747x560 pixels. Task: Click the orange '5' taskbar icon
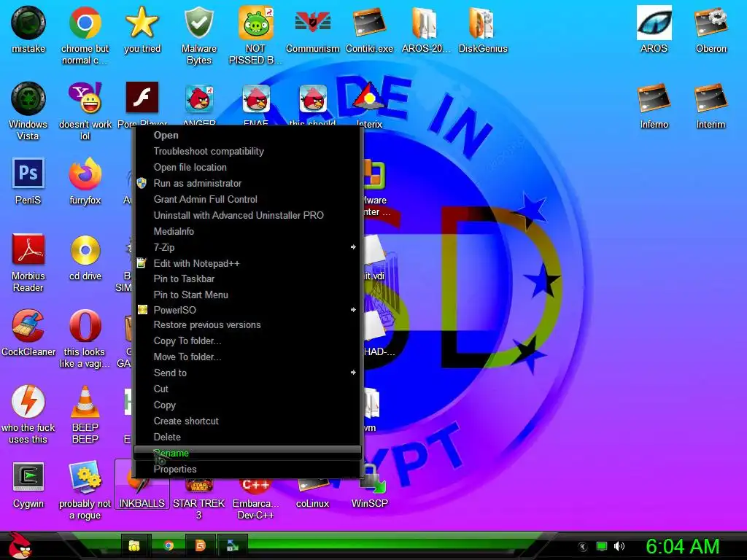[200, 545]
